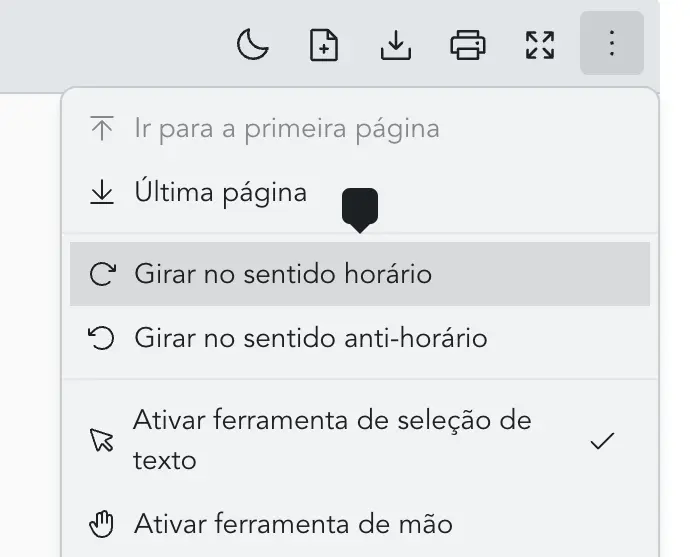Screen dimensions: 690x557
Task: Click the counter-clockwise rotation arrow icon
Action: coord(102,338)
